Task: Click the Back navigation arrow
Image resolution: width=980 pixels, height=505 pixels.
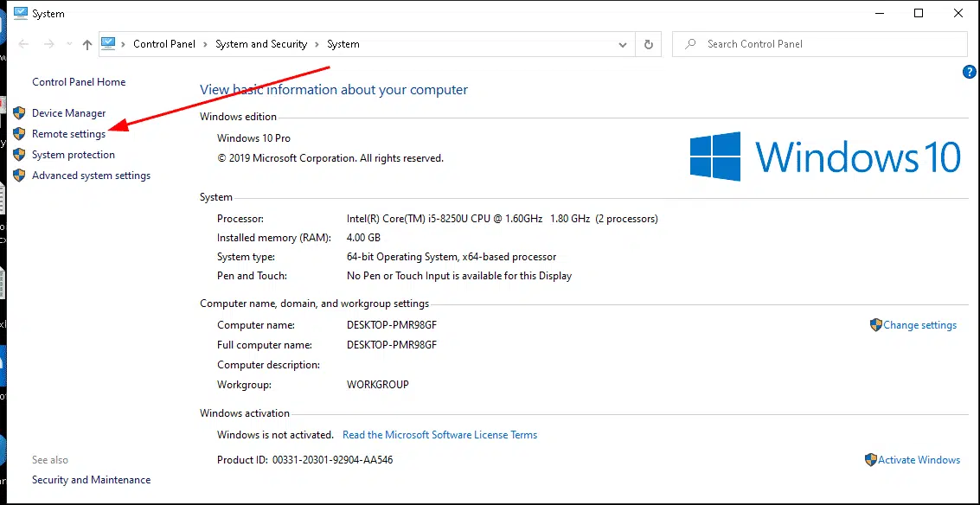Action: point(23,44)
